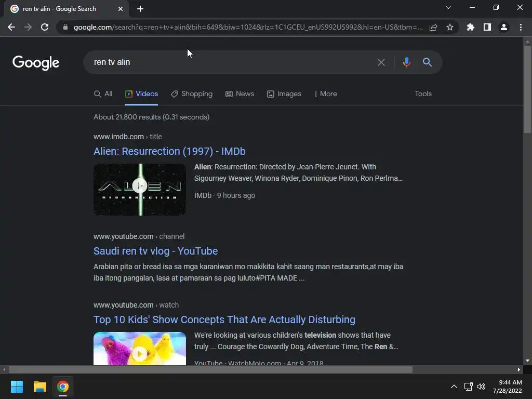
Task: Click the scrollbar down arrow
Action: click(x=527, y=361)
